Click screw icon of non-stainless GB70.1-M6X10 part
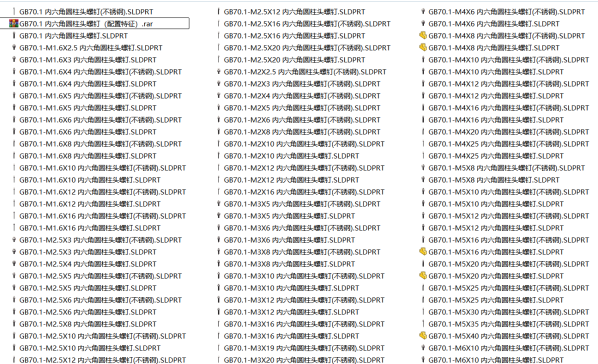The height and width of the screenshot is (364, 598). (x=423, y=360)
